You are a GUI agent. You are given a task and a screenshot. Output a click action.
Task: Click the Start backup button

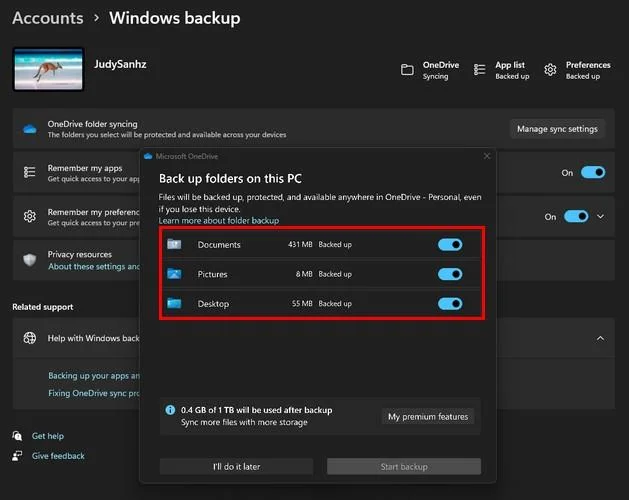[404, 467]
